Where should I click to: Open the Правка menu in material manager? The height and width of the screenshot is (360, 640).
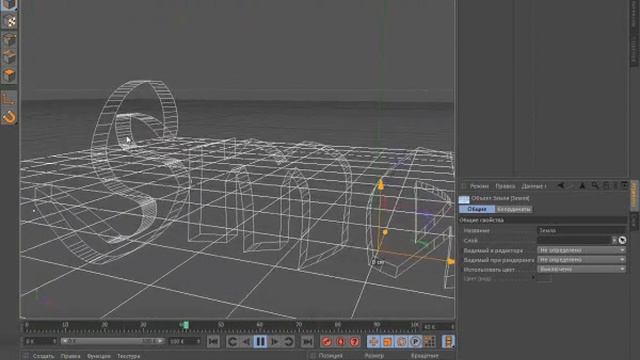click(x=70, y=356)
